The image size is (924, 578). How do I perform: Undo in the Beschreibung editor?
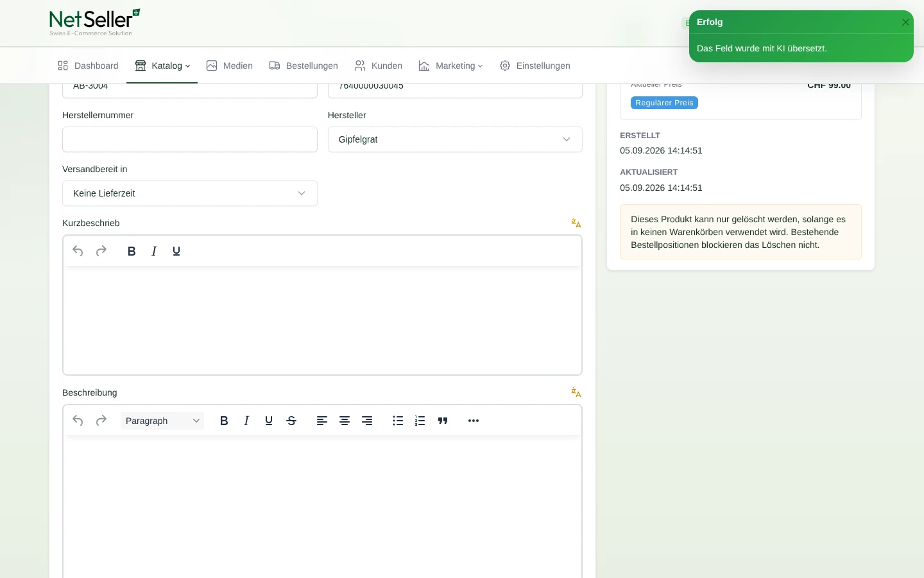click(x=78, y=421)
